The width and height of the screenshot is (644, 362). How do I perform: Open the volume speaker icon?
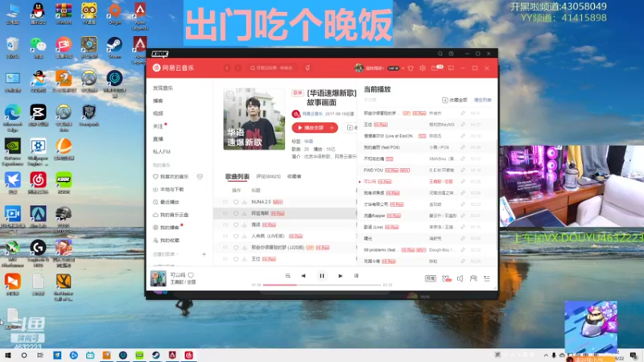pos(460,278)
